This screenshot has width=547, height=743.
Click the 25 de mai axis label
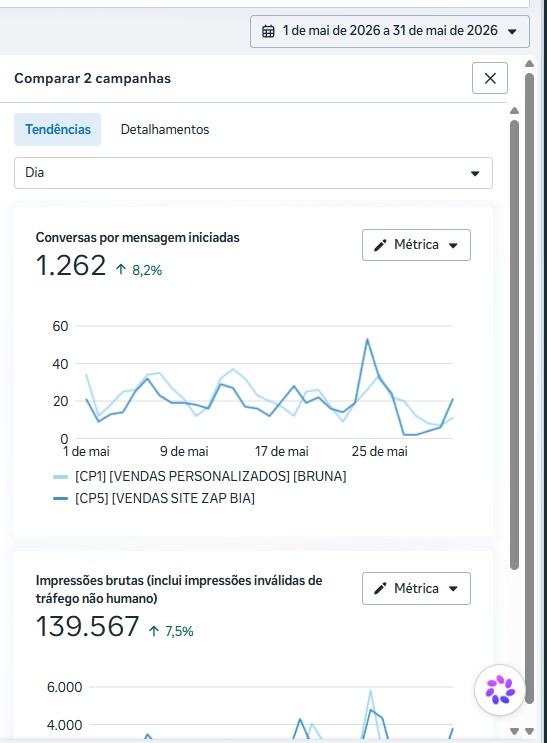pos(379,452)
